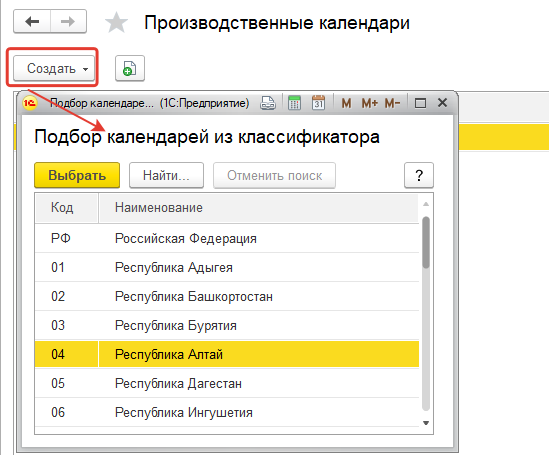Click the Найти... button
This screenshot has height=455, width=549.
pyautogui.click(x=166, y=175)
